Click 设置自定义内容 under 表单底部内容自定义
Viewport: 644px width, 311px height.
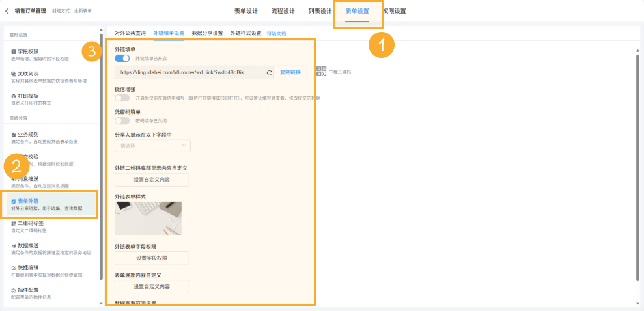(152, 286)
